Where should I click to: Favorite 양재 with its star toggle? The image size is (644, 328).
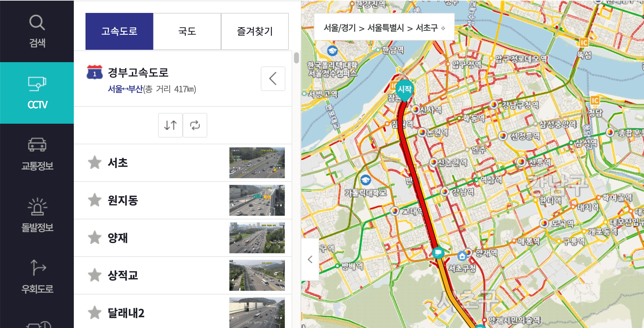(x=95, y=238)
